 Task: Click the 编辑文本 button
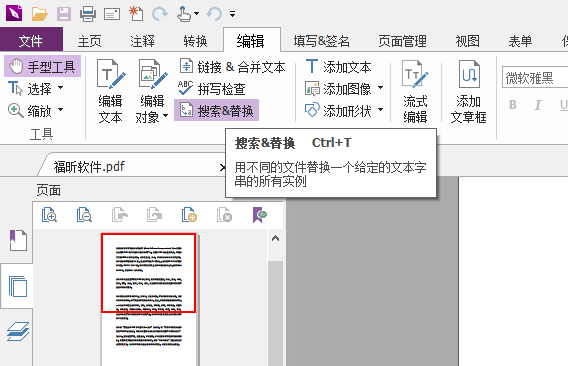pos(111,91)
